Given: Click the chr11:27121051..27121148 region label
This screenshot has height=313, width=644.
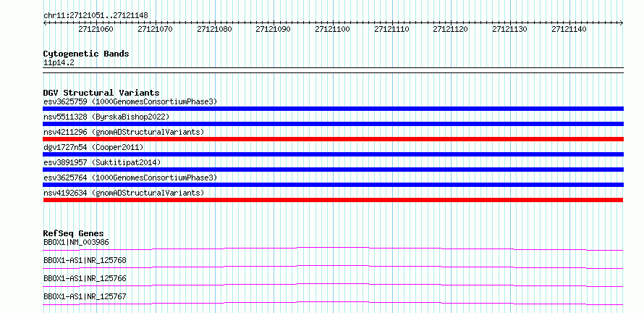Looking at the screenshot, I should click(96, 16).
